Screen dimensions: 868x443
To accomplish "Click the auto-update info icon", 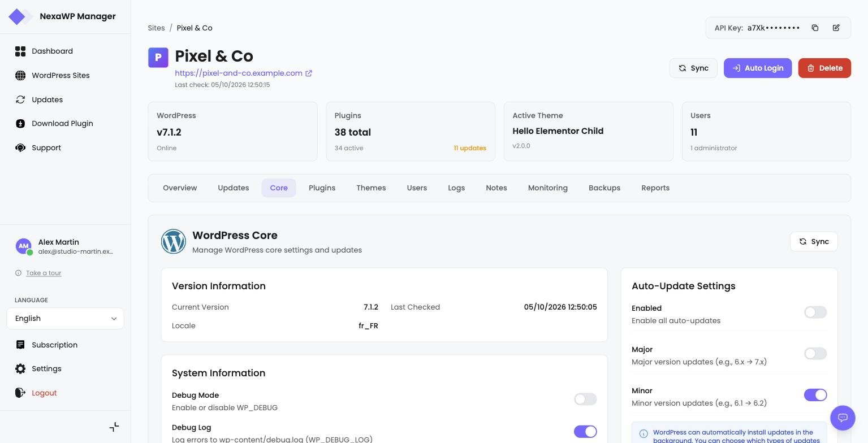I will (644, 434).
